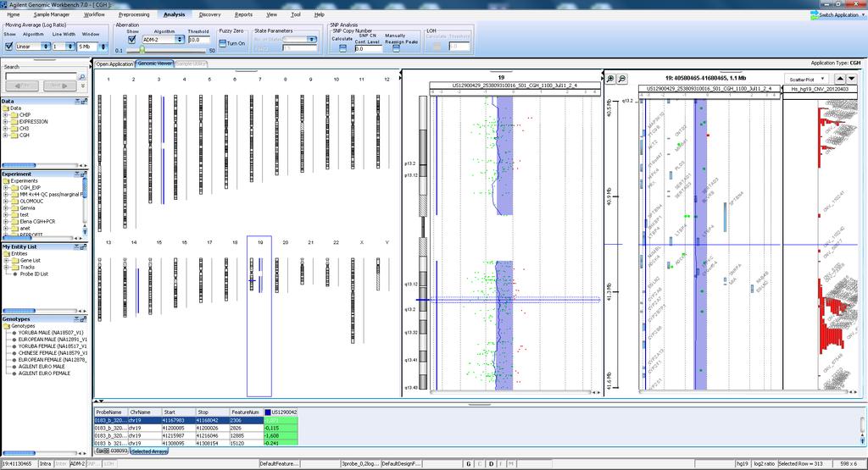868x470 pixels.
Task: Toggle D button in status bar
Action: tap(491, 464)
